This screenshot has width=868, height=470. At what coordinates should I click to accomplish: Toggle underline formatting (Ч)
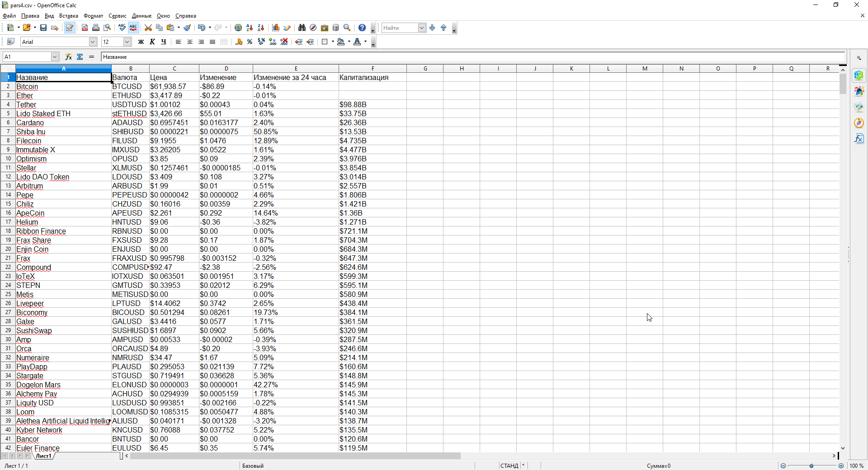tap(164, 42)
